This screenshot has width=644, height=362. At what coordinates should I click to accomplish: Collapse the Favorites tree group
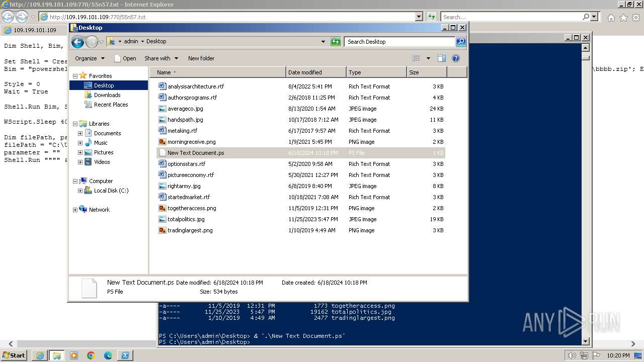pyautogui.click(x=75, y=76)
